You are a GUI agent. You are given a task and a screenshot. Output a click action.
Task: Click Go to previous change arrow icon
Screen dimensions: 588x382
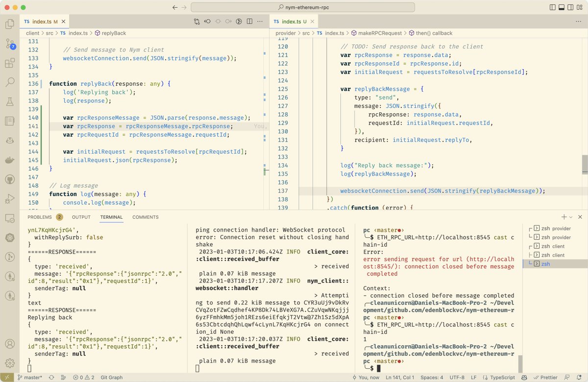[207, 22]
